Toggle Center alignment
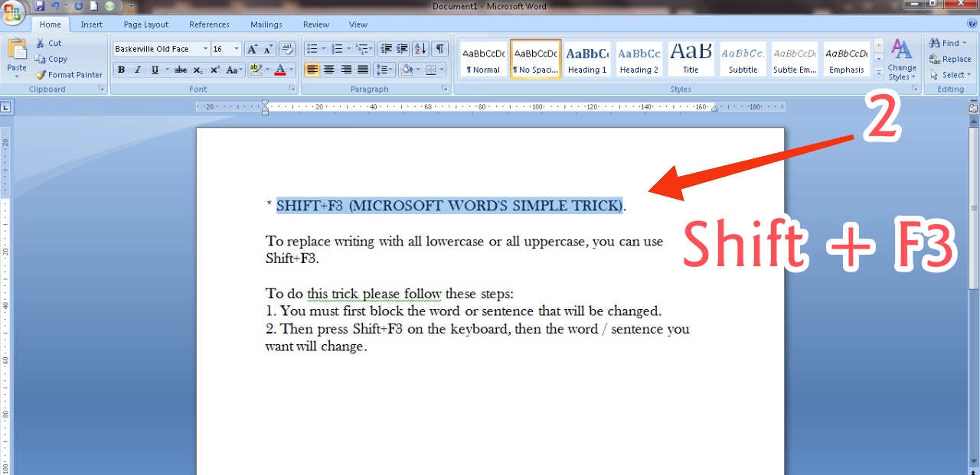980x475 pixels. point(329,70)
